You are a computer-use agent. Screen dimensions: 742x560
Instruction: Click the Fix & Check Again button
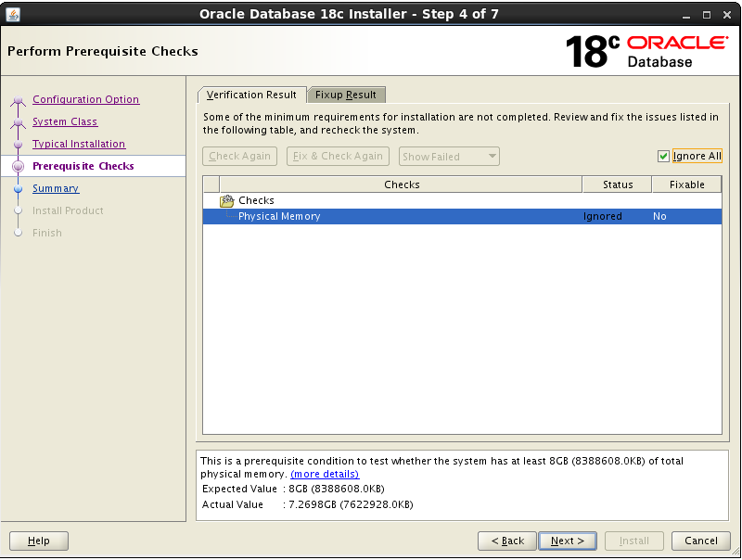[x=338, y=156]
